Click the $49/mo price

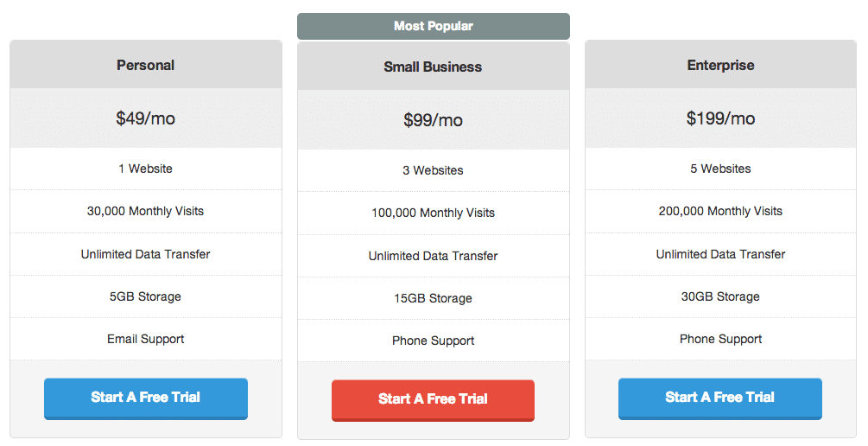tap(145, 118)
